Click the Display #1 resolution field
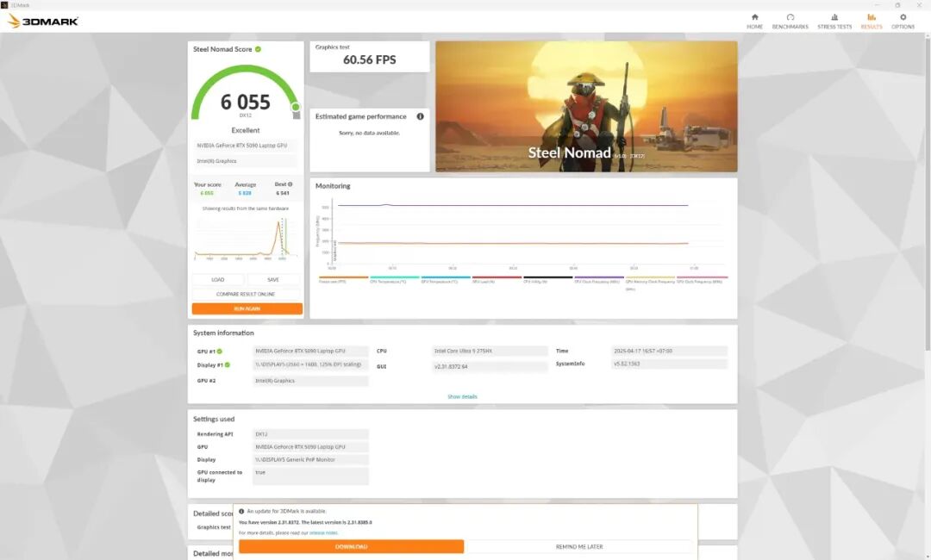Screen dimensions: 931x560 click(x=310, y=364)
